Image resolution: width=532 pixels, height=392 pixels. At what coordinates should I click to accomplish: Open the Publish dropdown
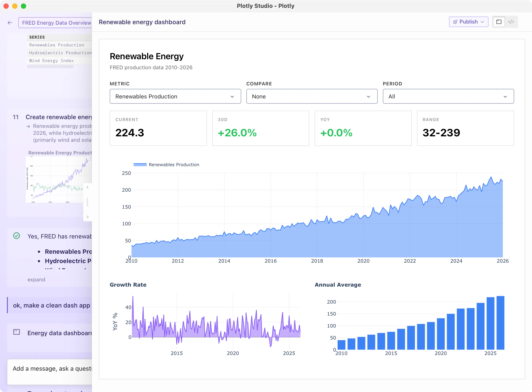468,22
